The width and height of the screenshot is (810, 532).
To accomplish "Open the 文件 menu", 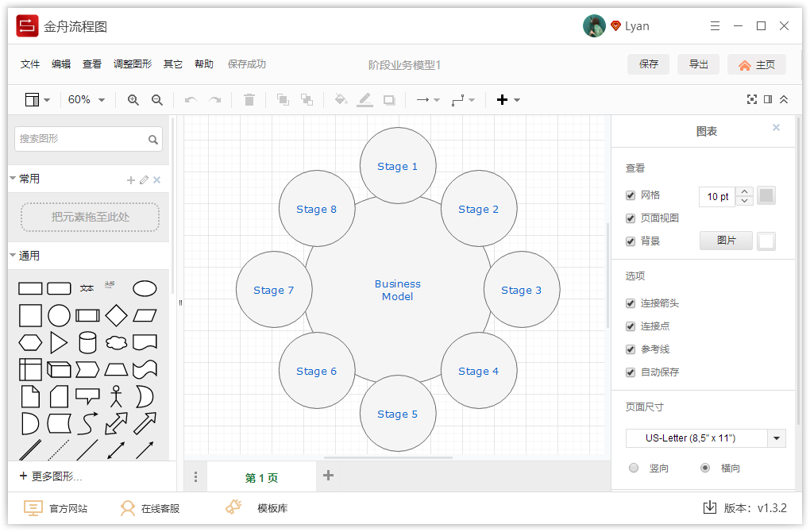I will coord(29,64).
